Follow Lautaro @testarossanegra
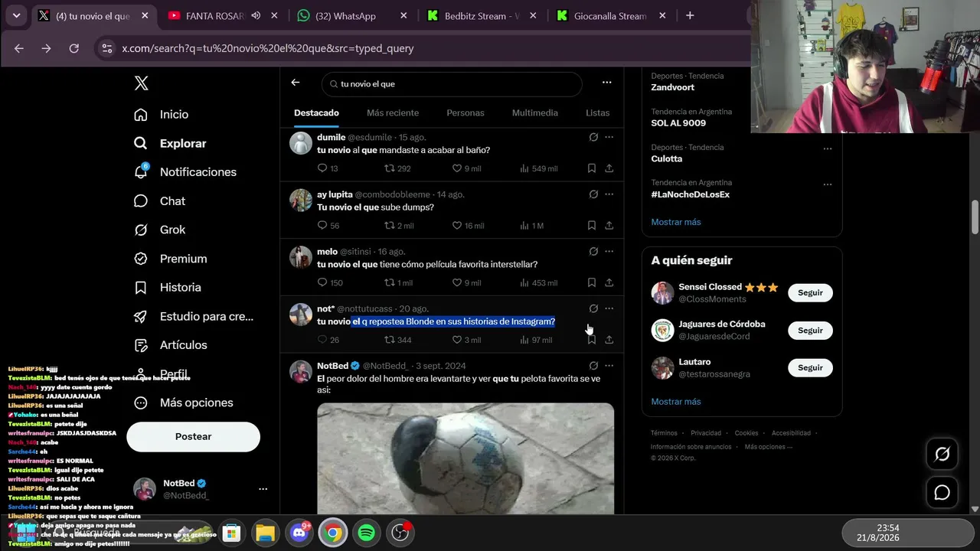 810,367
